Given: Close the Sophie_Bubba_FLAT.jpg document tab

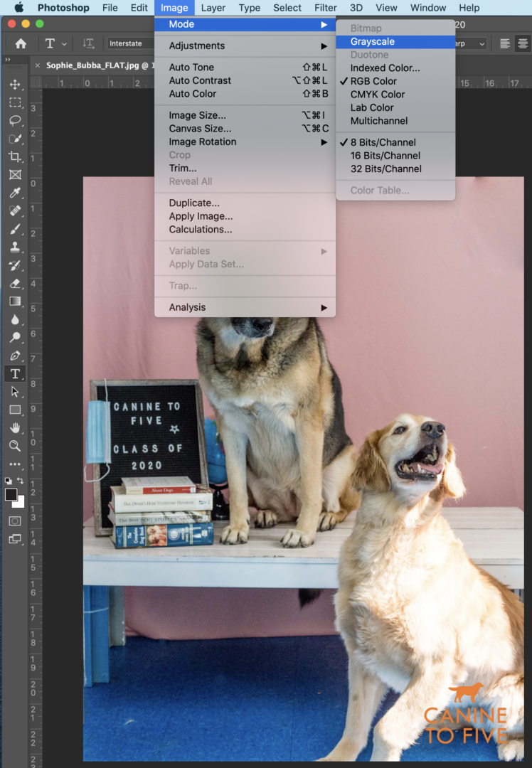Looking at the screenshot, I should coord(38,65).
